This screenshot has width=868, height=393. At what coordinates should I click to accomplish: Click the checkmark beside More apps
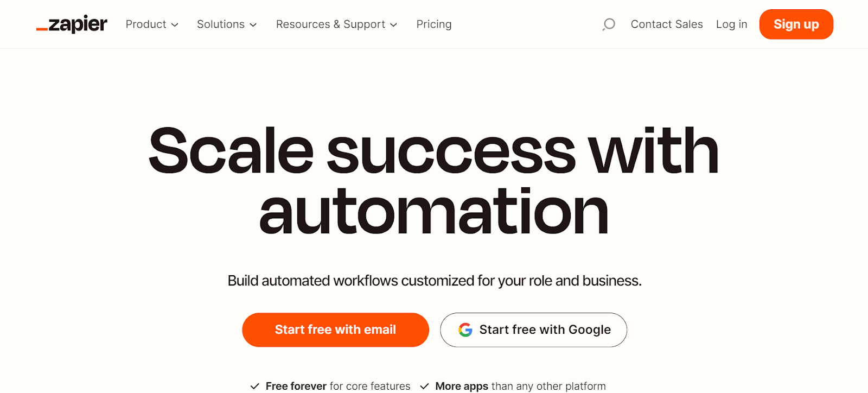[x=424, y=386]
